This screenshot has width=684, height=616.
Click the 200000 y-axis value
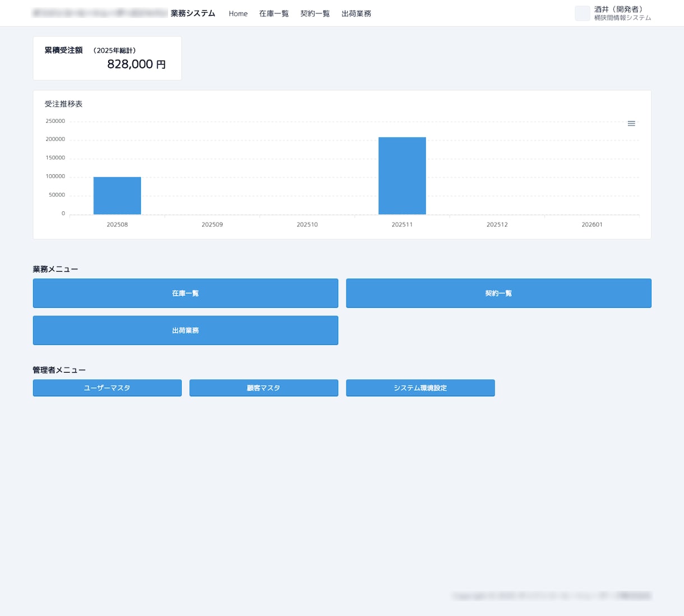click(x=56, y=139)
